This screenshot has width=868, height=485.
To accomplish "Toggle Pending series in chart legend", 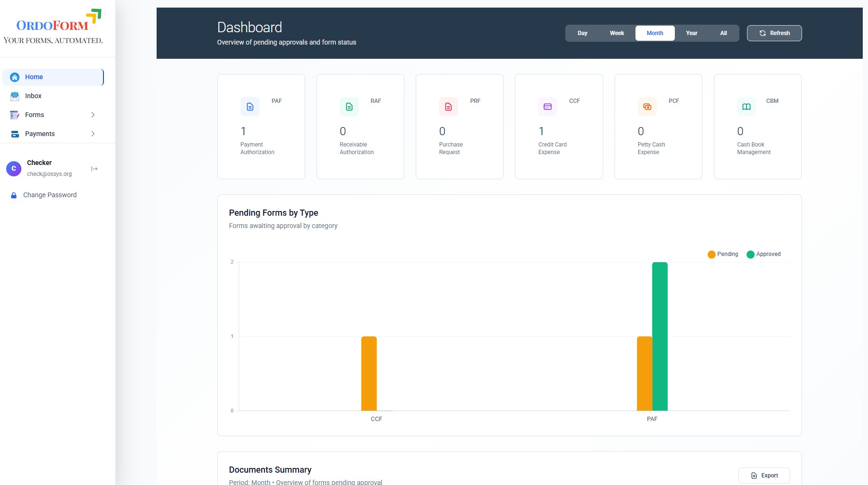I will coord(723,254).
